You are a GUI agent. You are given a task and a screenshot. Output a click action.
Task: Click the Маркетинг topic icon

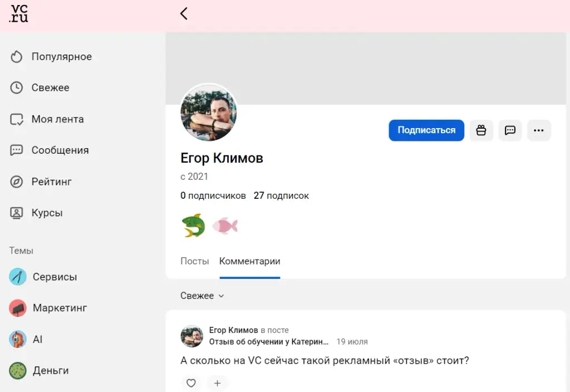18,308
